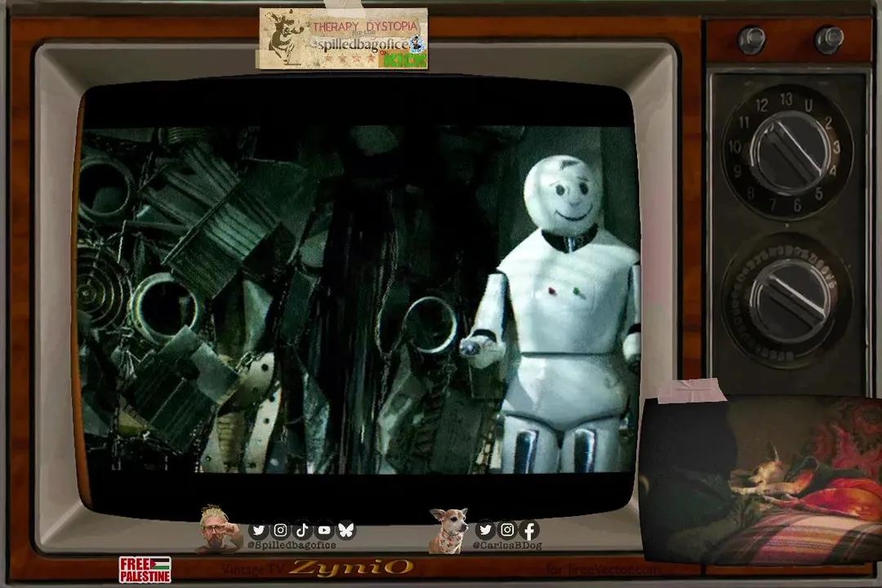Click the left small silver knob

click(751, 39)
